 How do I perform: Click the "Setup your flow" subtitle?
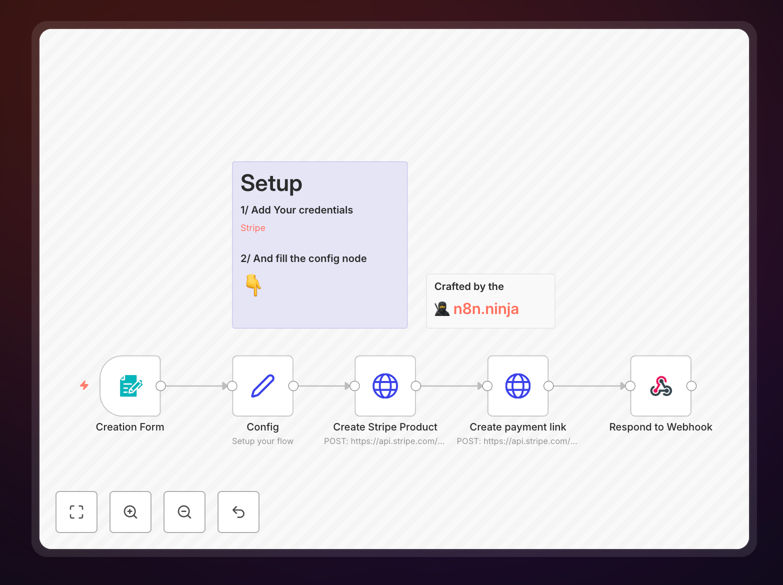pyautogui.click(x=263, y=441)
